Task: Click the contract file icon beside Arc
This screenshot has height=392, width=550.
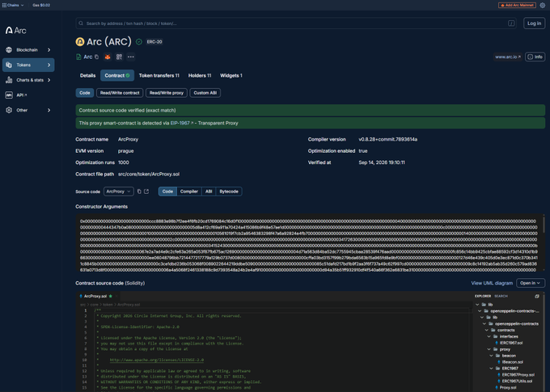Action: click(78, 57)
